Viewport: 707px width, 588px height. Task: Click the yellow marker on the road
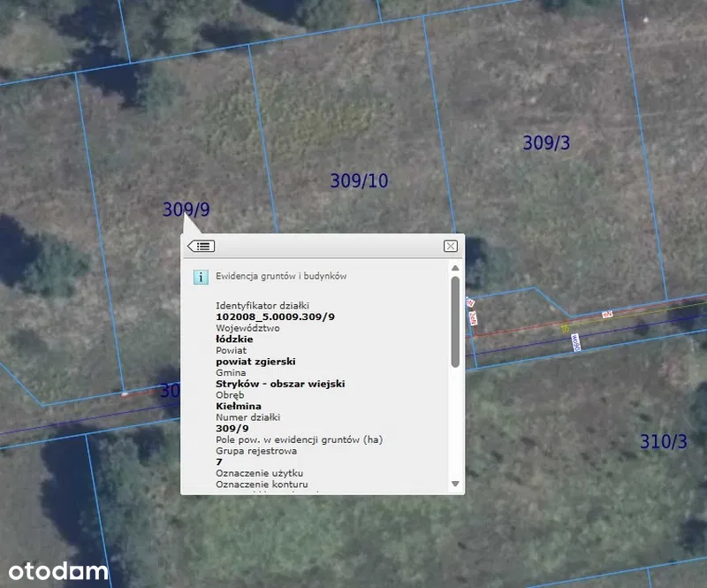tap(565, 327)
